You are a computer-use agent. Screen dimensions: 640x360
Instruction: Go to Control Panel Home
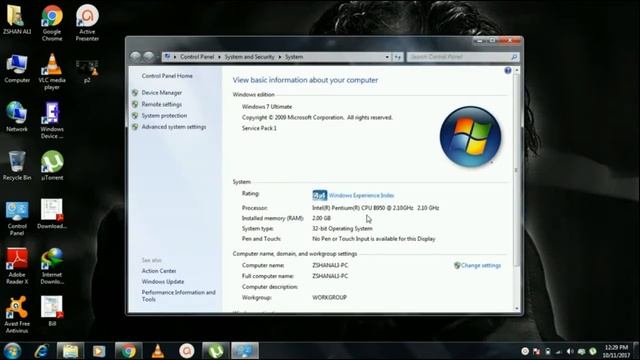(x=167, y=76)
